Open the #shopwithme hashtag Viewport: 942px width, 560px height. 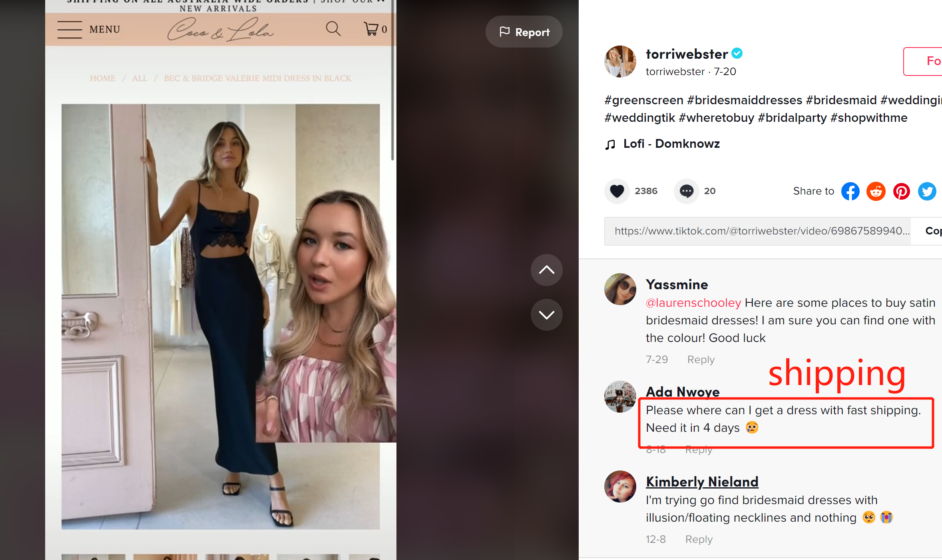tap(868, 118)
